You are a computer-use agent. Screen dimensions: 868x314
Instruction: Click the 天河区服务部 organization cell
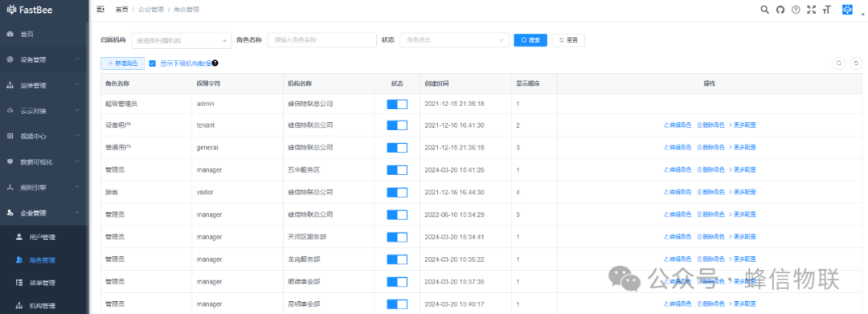pyautogui.click(x=307, y=237)
